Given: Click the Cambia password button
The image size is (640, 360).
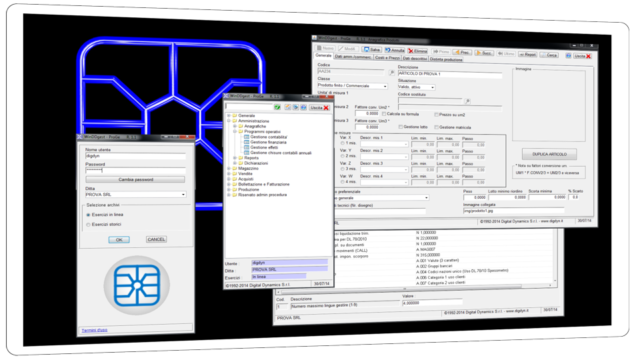Looking at the screenshot, I should pos(136,180).
